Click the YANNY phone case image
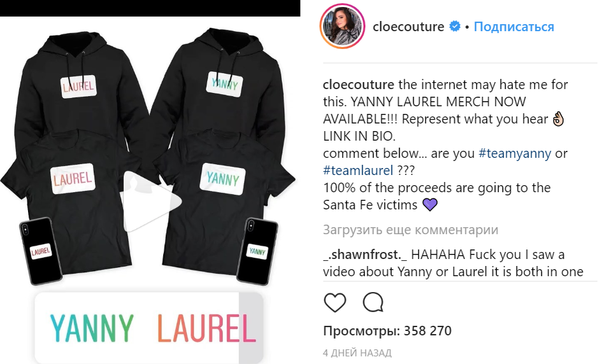The width and height of the screenshot is (600, 364). (x=257, y=251)
